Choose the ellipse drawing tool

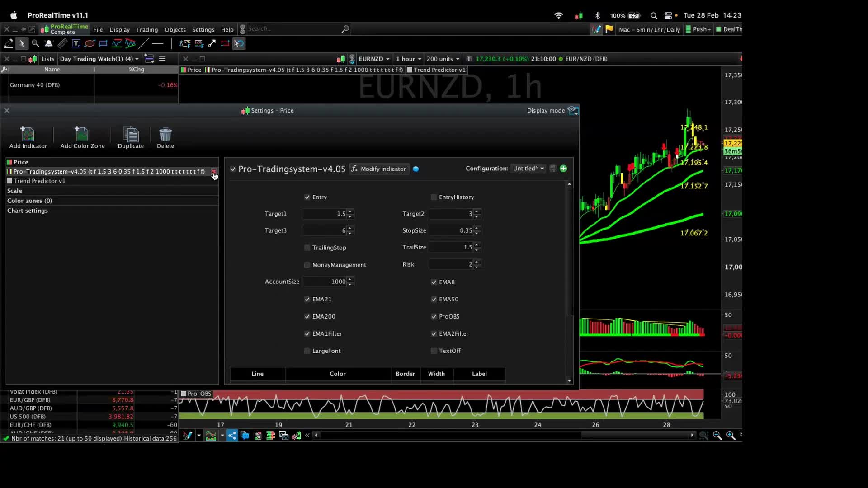[x=90, y=43]
